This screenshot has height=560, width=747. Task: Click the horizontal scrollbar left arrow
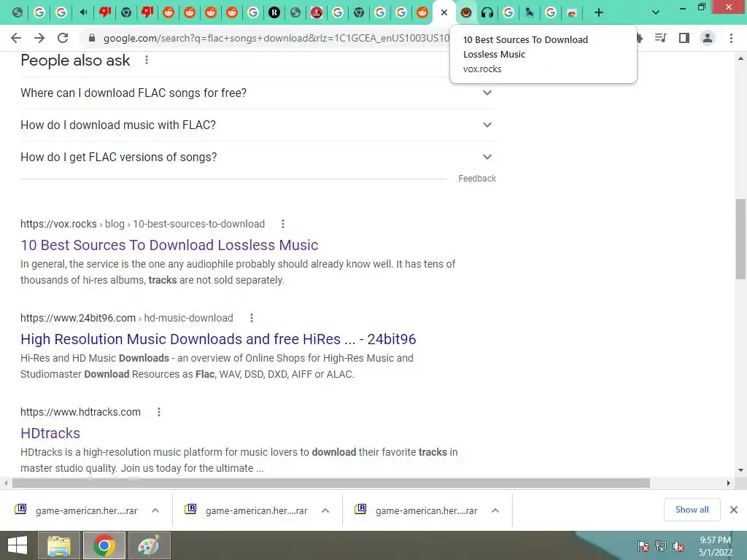click(x=6, y=483)
